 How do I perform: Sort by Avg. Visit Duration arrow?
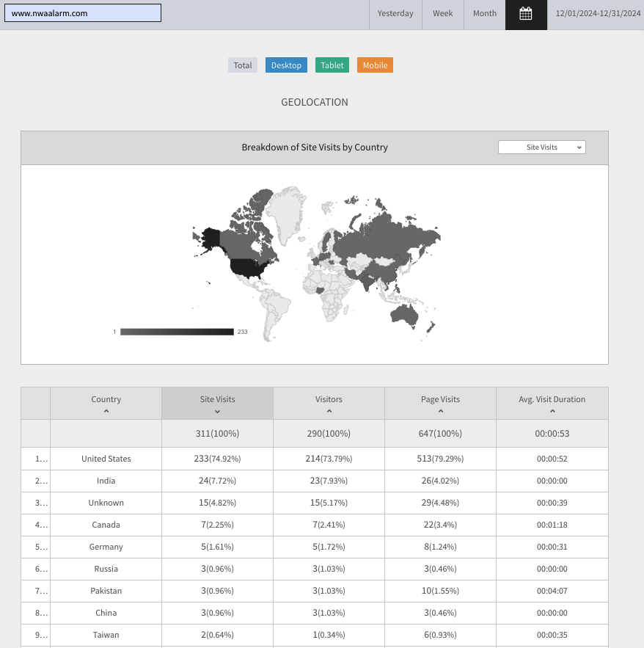click(x=552, y=412)
